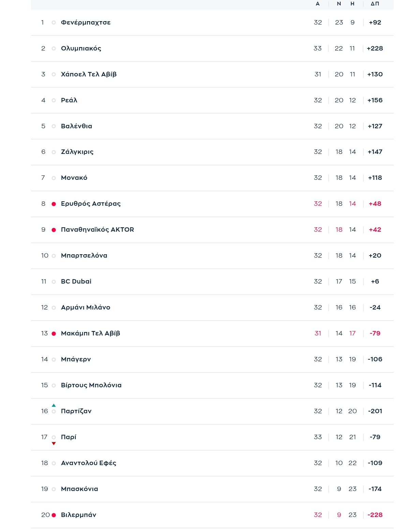This screenshot has width=416, height=532.
Task: Click the hollow status circle beside Φενέρμπαχτσε
Action: 54,23
